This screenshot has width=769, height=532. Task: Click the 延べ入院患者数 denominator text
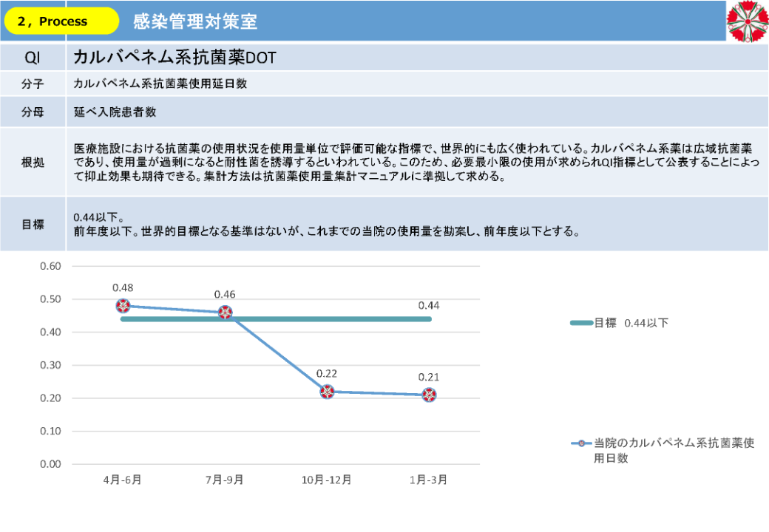point(115,112)
